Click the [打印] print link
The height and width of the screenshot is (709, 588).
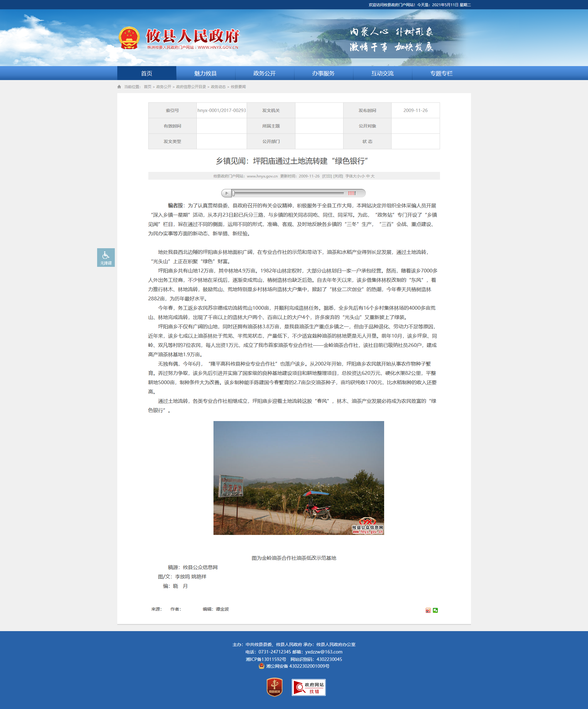coord(327,176)
